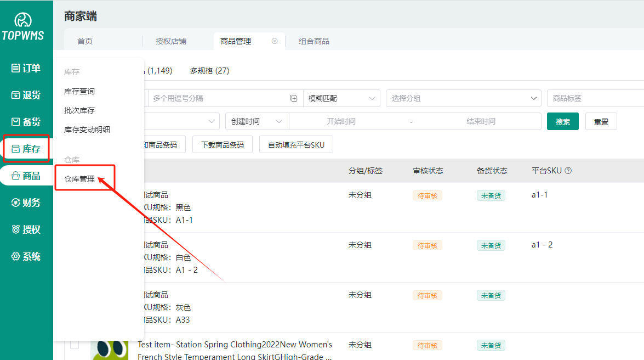The image size is (644, 360).
Task: Open the 财务 sidebar menu
Action: pyautogui.click(x=26, y=203)
